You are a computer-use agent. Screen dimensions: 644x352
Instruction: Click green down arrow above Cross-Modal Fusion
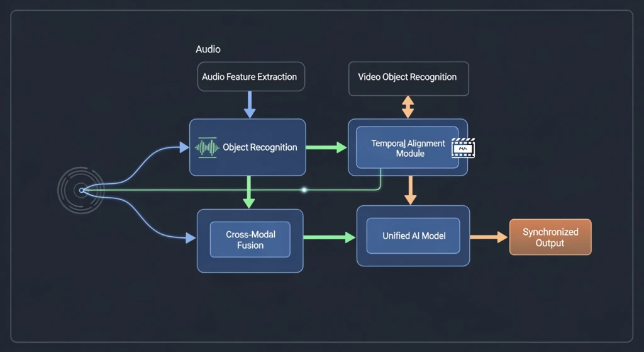(249, 192)
